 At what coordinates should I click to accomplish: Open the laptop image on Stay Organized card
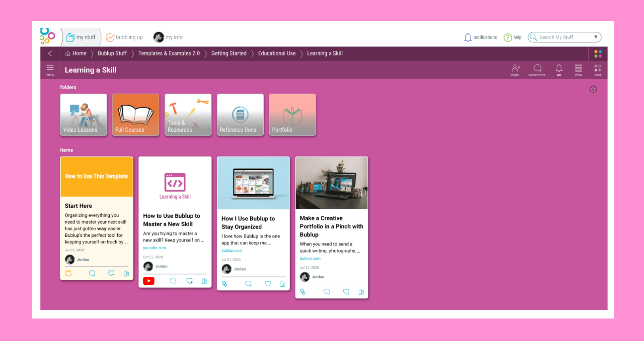[253, 183]
